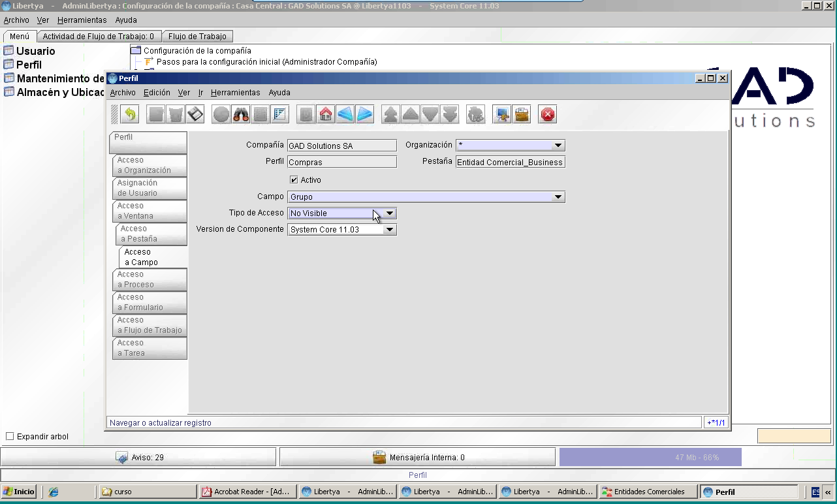Select the Acceso a Proceso side tab
The width and height of the screenshot is (837, 504).
[x=150, y=279]
